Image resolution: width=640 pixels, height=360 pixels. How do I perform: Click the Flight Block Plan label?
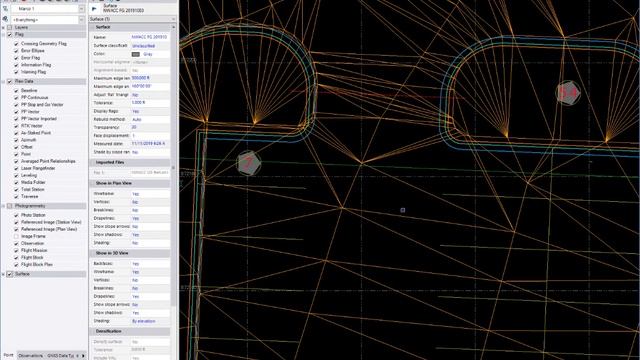click(37, 264)
